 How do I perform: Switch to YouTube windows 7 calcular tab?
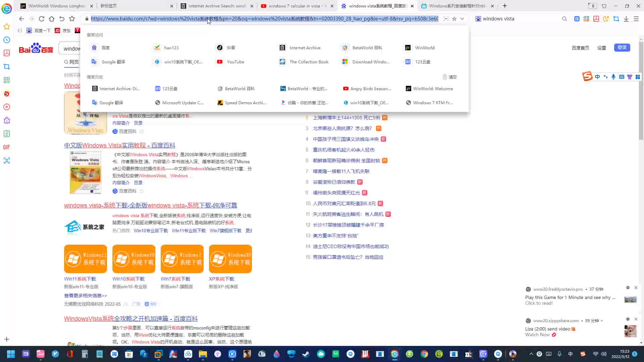click(x=297, y=6)
